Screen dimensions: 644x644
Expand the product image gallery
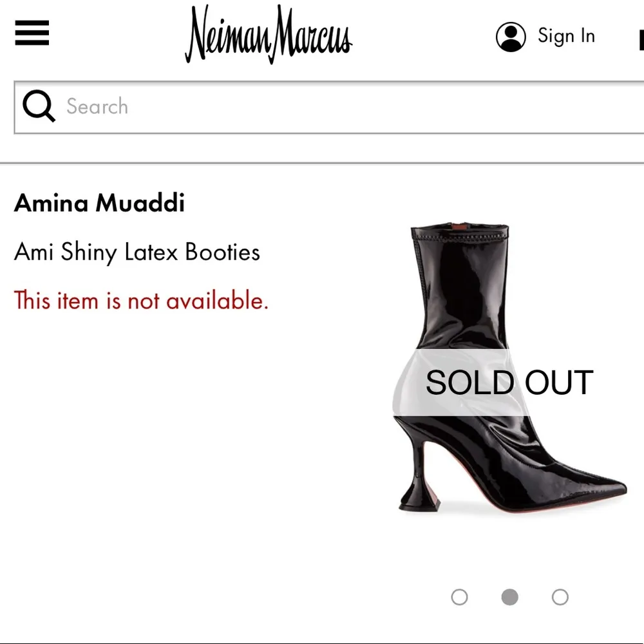(x=509, y=374)
